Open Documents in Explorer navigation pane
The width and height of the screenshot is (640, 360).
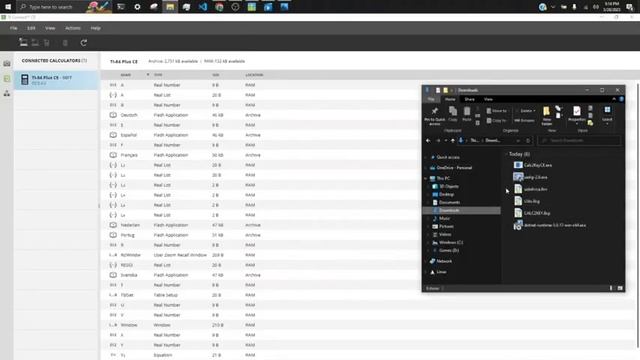pos(449,202)
